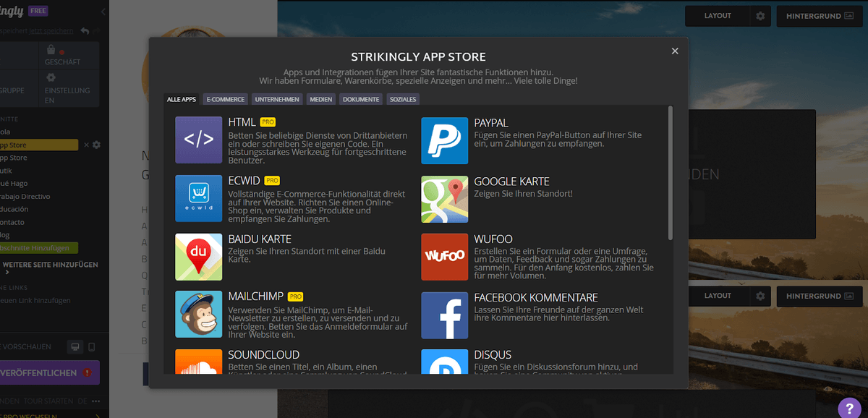Viewport: 868px width, 418px height.
Task: Open settings gear beside highlighted App Store section
Action: (x=96, y=145)
